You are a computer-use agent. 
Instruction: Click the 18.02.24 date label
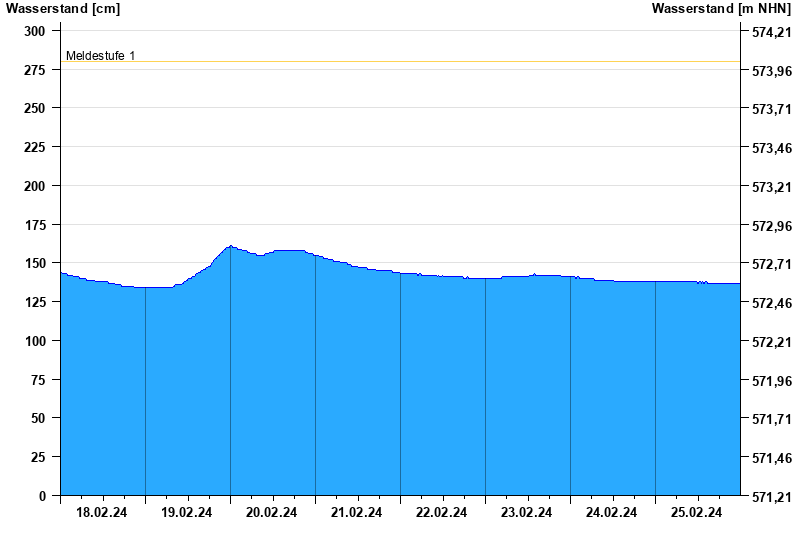click(x=102, y=513)
